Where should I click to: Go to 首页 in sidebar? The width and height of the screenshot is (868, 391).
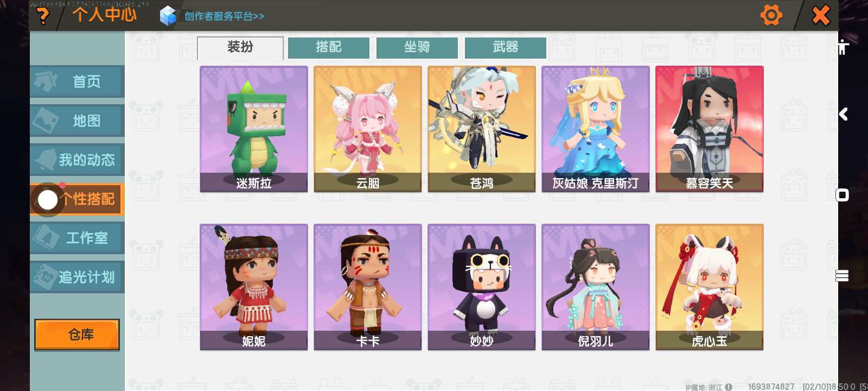tap(77, 81)
